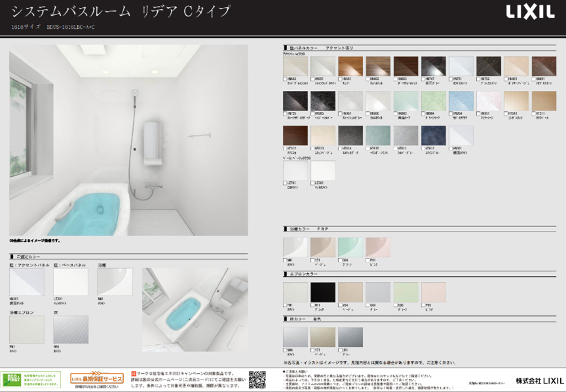This screenshot has height=392, width=566.
Task: Select the beige apron color swatch
Action: 350,293
